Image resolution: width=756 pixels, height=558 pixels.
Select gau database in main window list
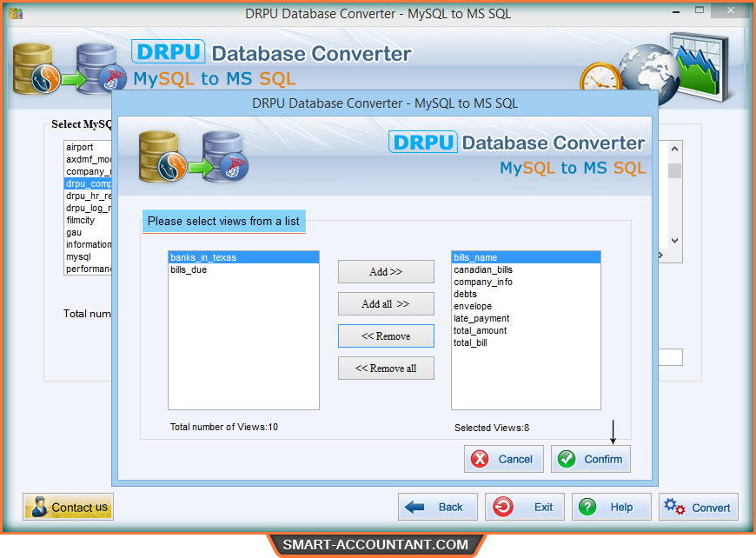[88, 232]
